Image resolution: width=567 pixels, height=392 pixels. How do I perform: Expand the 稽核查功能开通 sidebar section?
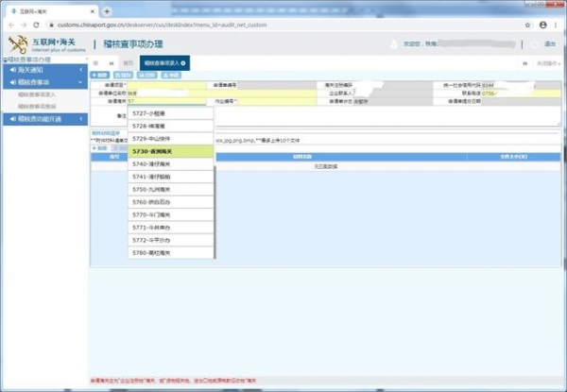pyautogui.click(x=43, y=118)
